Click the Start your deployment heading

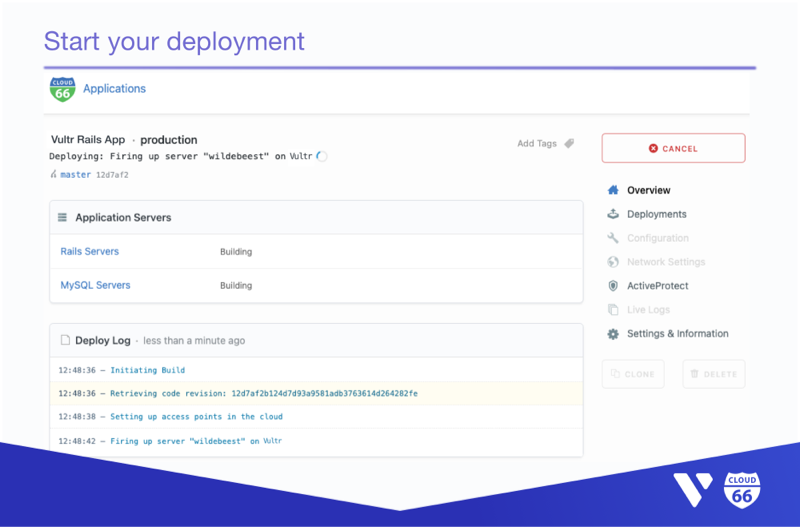click(174, 42)
